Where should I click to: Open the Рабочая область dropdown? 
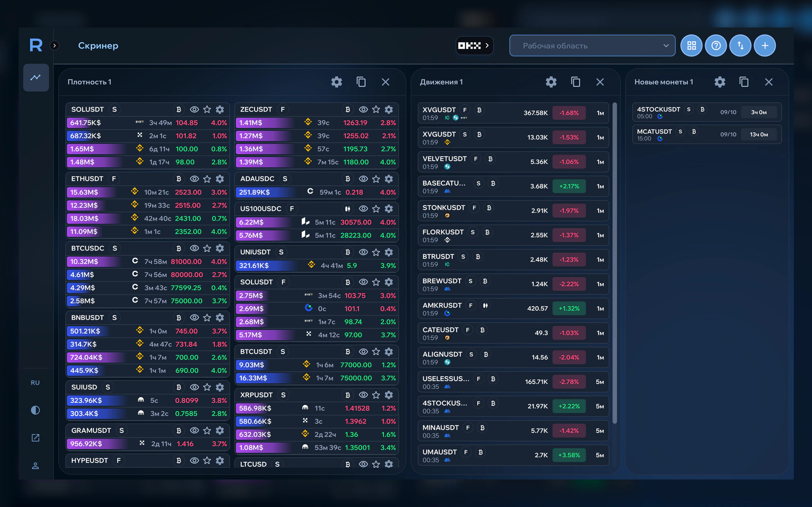(x=592, y=46)
